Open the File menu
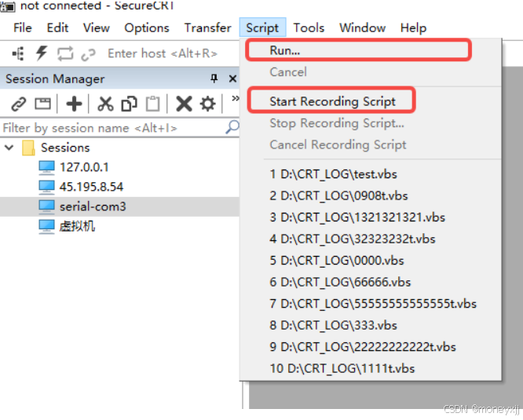Screen dimensions: 523x420 (22, 27)
